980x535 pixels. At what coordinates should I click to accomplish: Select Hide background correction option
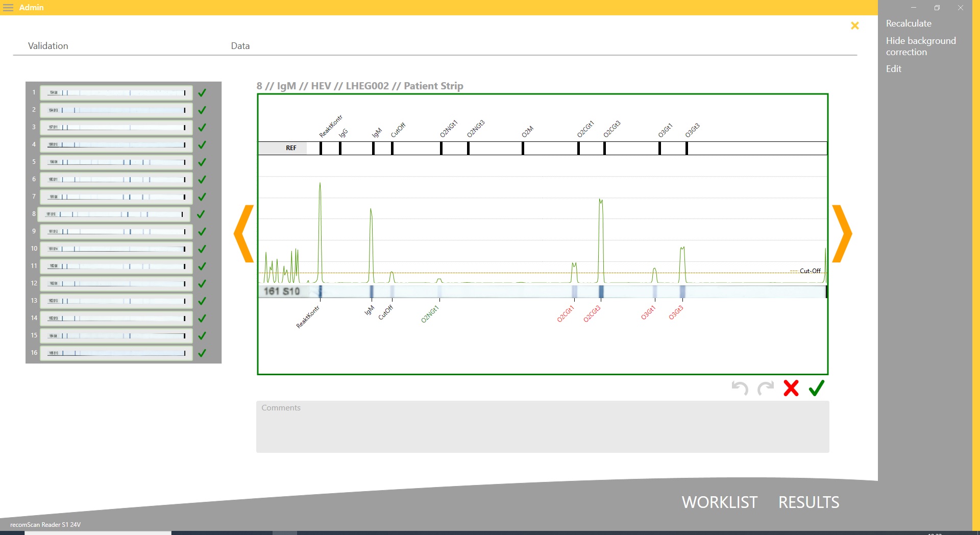tap(920, 46)
